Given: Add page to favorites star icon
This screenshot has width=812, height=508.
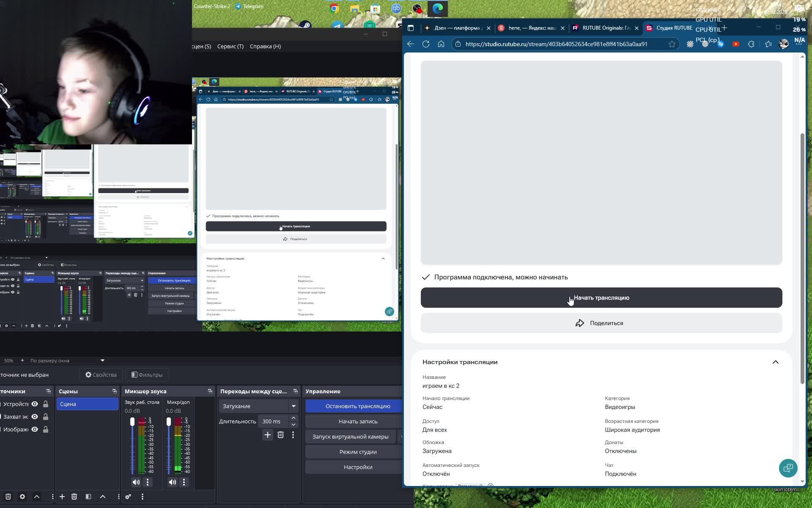Looking at the screenshot, I should point(672,44).
